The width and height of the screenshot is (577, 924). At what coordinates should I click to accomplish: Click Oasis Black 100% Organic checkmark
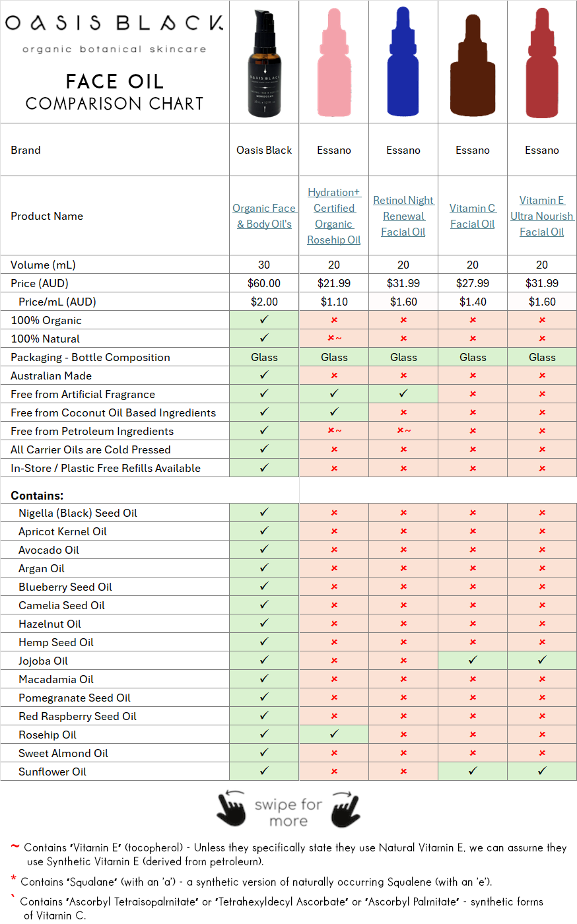[x=264, y=320]
